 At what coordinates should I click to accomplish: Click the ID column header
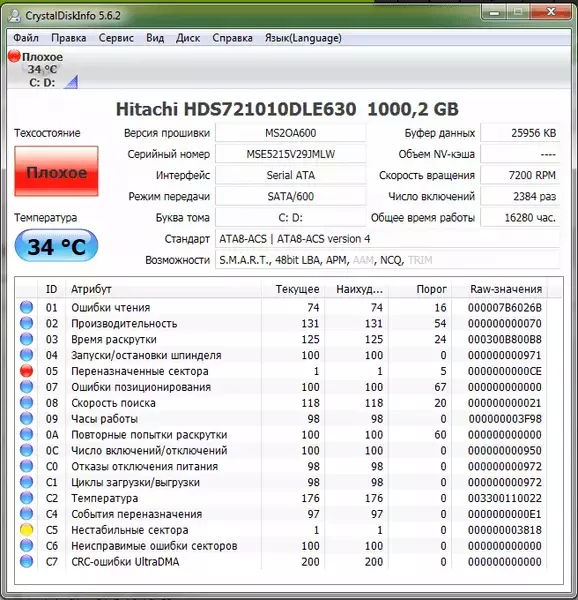[x=52, y=289]
